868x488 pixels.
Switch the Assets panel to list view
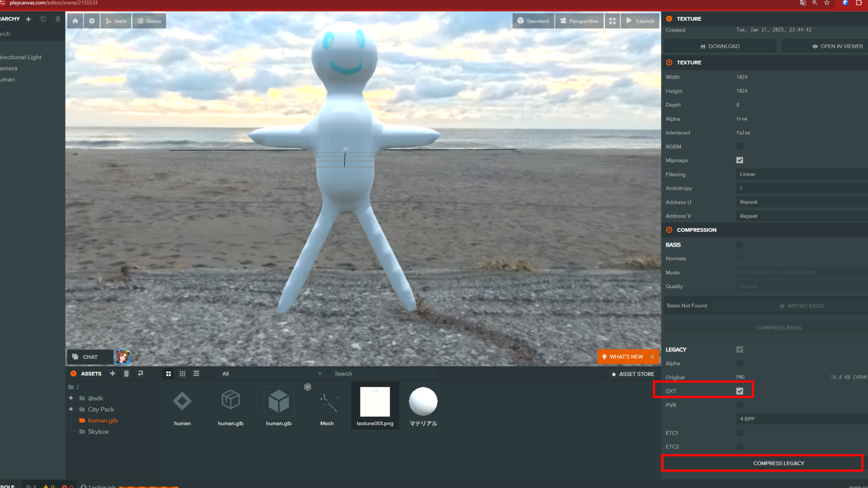pyautogui.click(x=196, y=374)
